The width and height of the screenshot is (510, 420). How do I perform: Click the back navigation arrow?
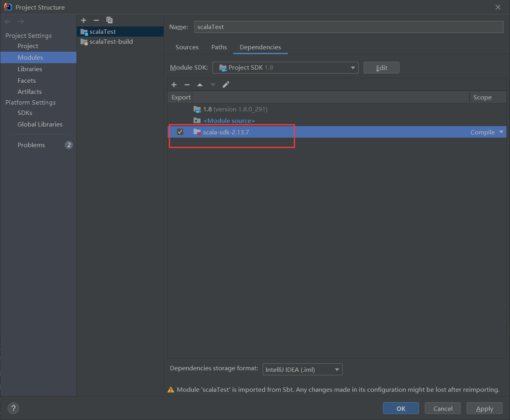[8, 21]
